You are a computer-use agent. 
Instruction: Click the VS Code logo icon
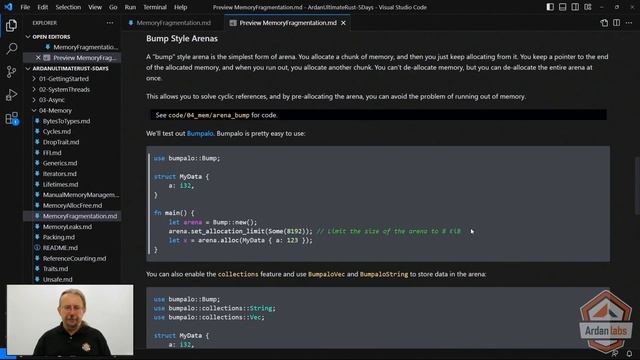tap(8, 7)
